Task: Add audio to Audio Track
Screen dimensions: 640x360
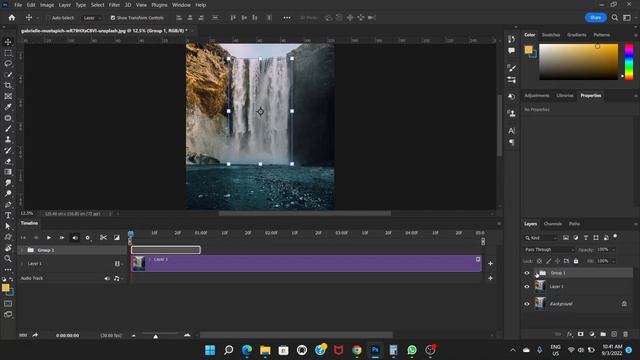Action: tap(490, 278)
